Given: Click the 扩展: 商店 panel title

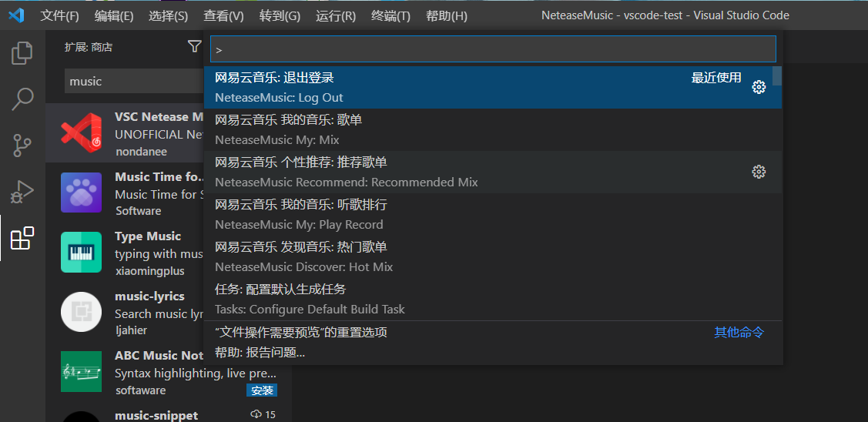Looking at the screenshot, I should (88, 48).
